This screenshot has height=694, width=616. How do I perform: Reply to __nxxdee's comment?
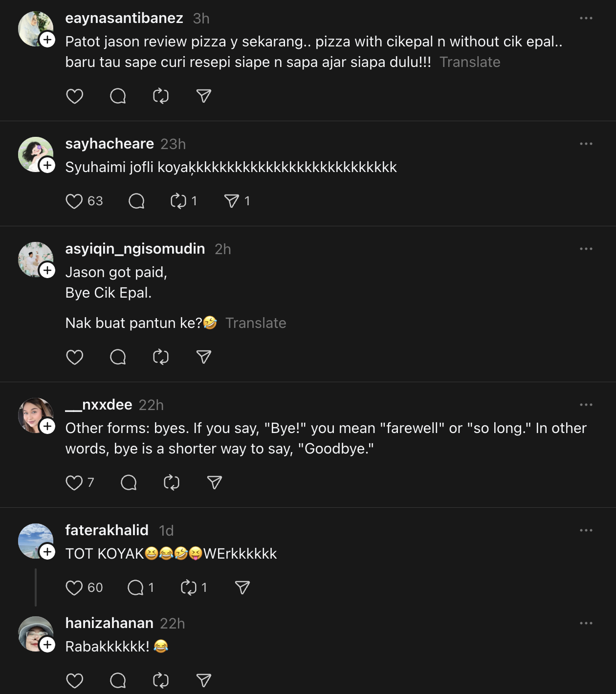129,483
